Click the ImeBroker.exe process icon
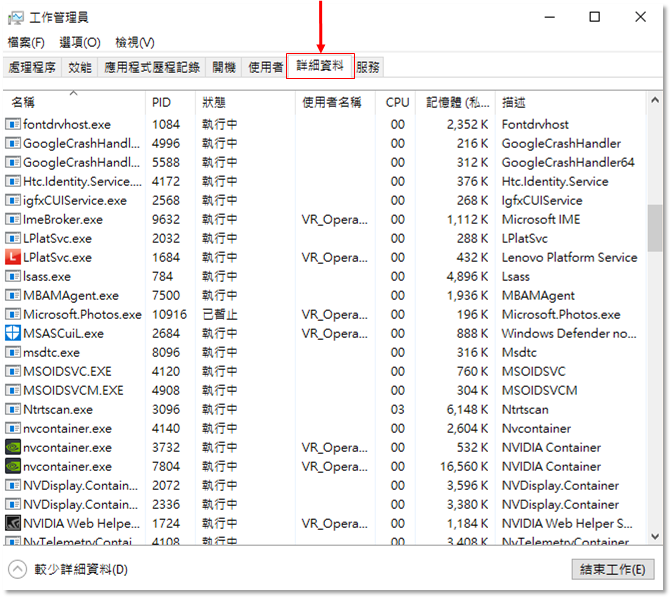Screen dimensions: 672x599 13,220
